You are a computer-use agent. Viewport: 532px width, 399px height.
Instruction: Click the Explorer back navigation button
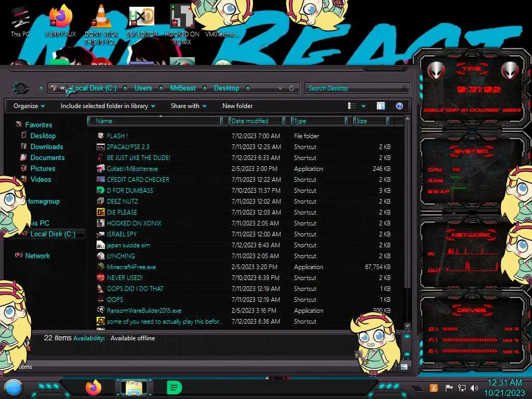[21, 88]
